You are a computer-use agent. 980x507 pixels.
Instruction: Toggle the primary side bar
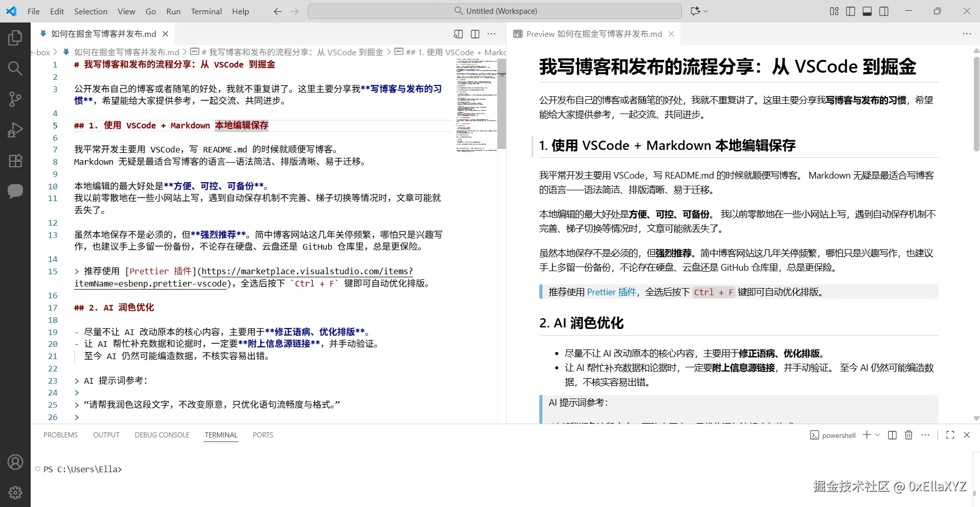point(851,11)
